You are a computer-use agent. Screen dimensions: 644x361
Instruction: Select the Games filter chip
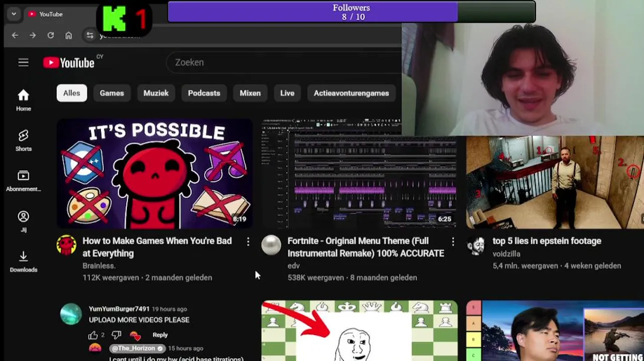[112, 93]
